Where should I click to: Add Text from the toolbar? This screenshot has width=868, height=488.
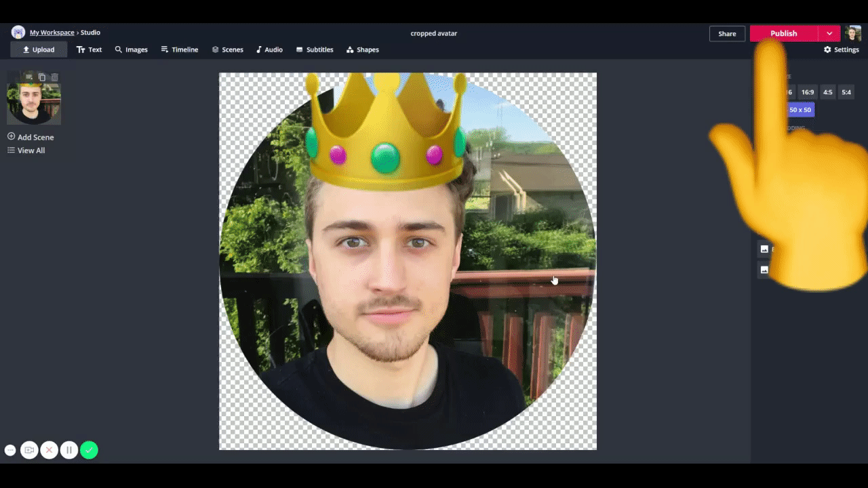click(89, 49)
